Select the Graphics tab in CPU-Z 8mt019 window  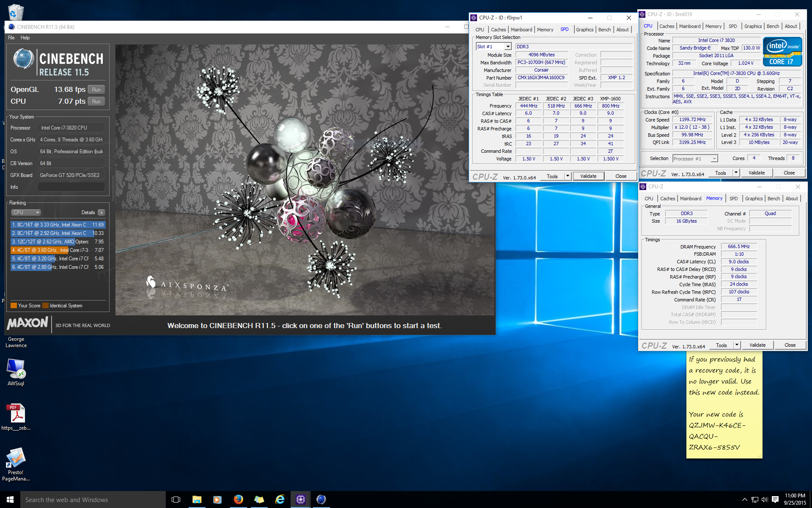(x=753, y=26)
